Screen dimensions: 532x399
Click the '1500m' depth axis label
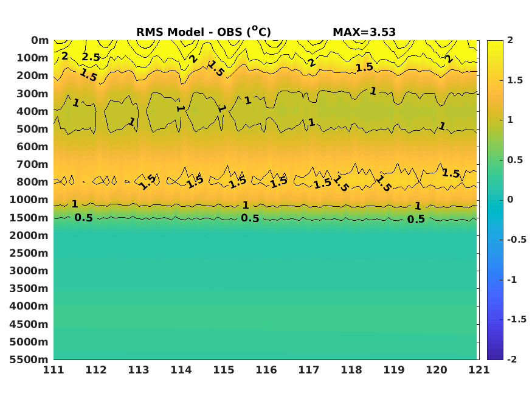pyautogui.click(x=29, y=218)
